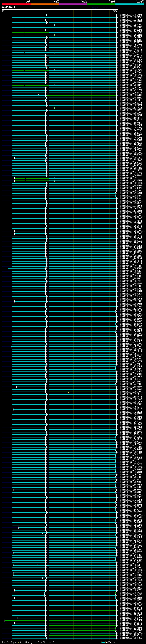The height and width of the screenshot is (644, 146).
Task: Select the UniRef100_C5FZE5 label
Action: tap(131, 100)
